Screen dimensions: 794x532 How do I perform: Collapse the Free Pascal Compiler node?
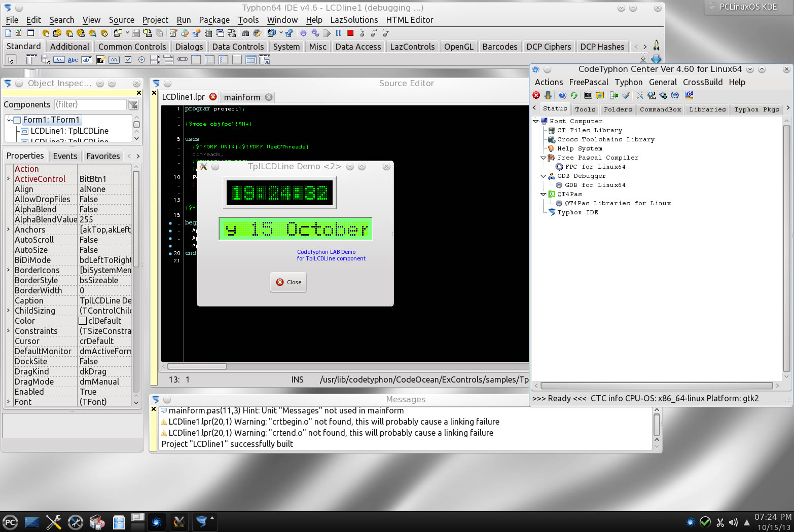(x=543, y=158)
